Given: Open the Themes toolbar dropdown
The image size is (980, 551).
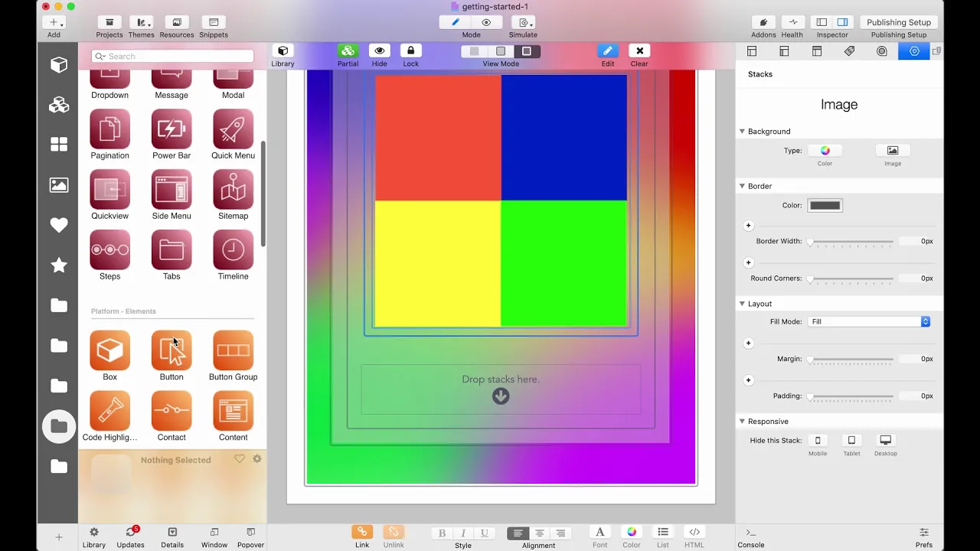Looking at the screenshot, I should click(x=141, y=22).
